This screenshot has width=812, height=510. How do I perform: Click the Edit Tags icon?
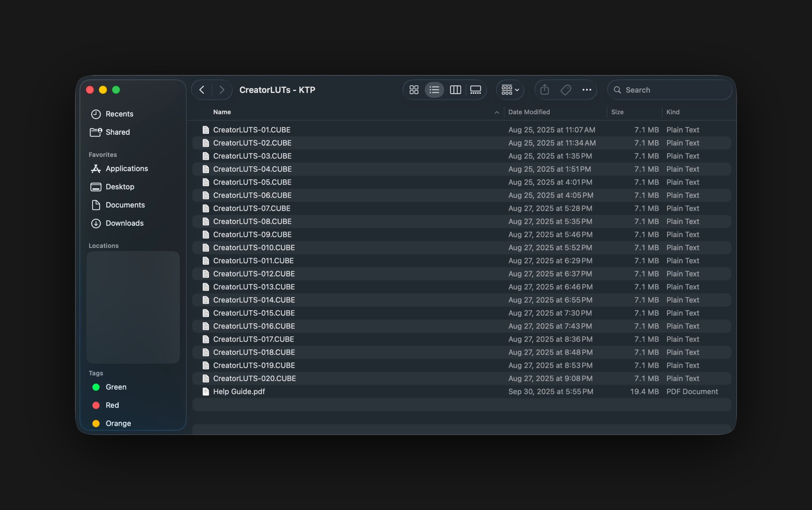[566, 90]
